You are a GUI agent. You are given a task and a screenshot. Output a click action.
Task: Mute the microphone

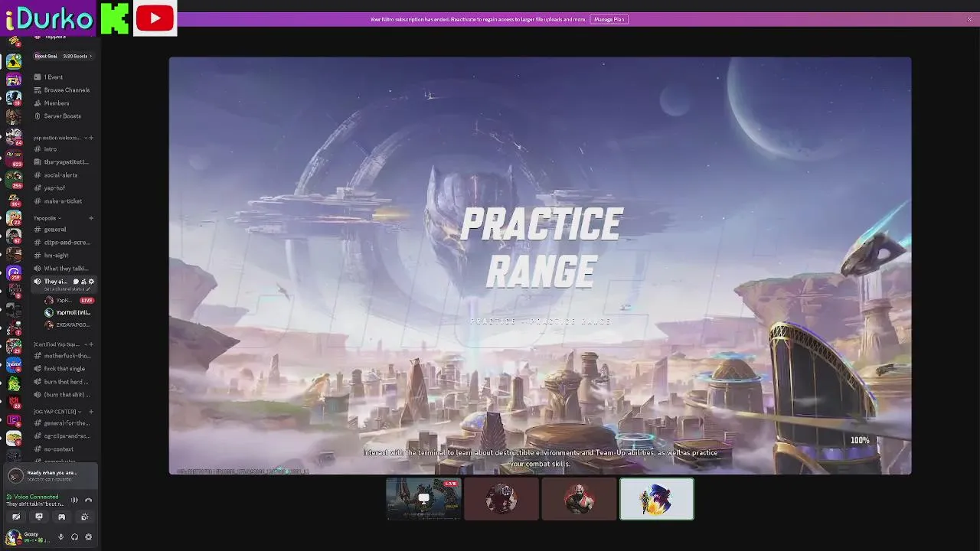(x=61, y=536)
